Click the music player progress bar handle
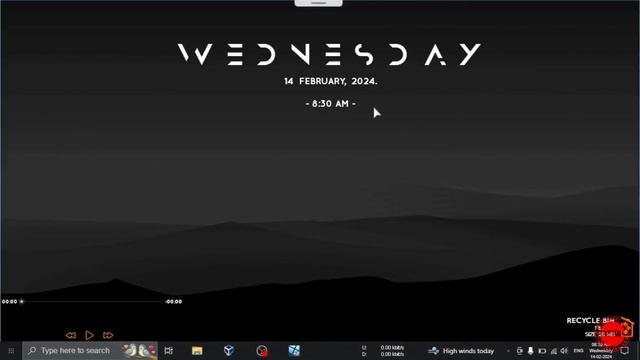Viewport: 640px width, 360px height. [x=22, y=302]
